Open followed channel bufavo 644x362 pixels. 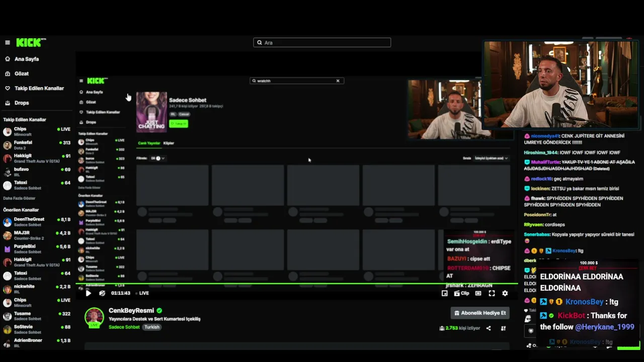coord(37,172)
